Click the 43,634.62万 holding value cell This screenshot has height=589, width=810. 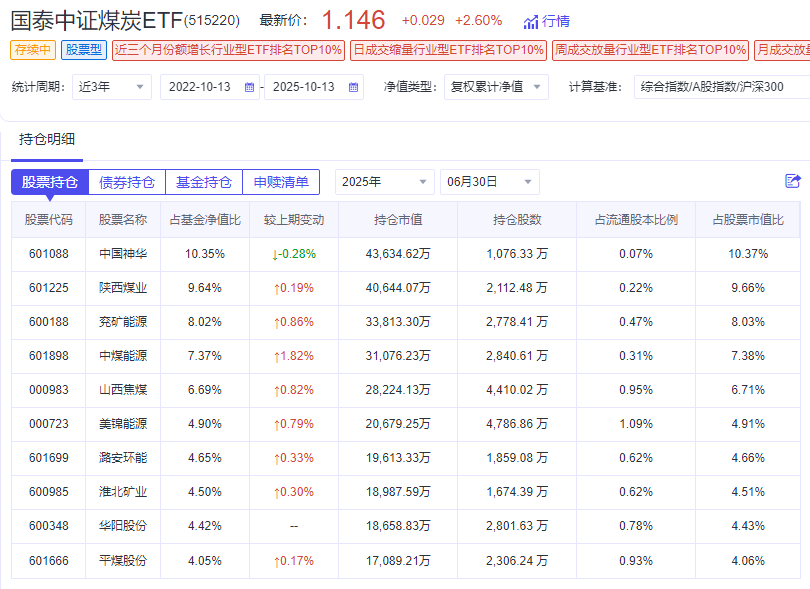pyautogui.click(x=398, y=254)
